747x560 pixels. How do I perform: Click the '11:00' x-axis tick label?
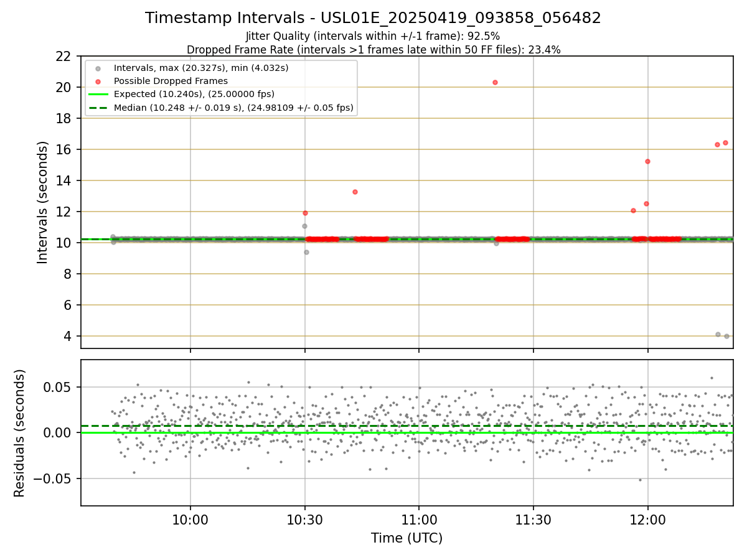click(x=419, y=520)
